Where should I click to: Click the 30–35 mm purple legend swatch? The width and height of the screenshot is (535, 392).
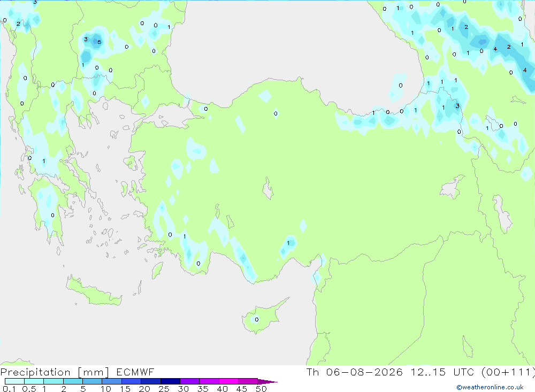pos(190,381)
